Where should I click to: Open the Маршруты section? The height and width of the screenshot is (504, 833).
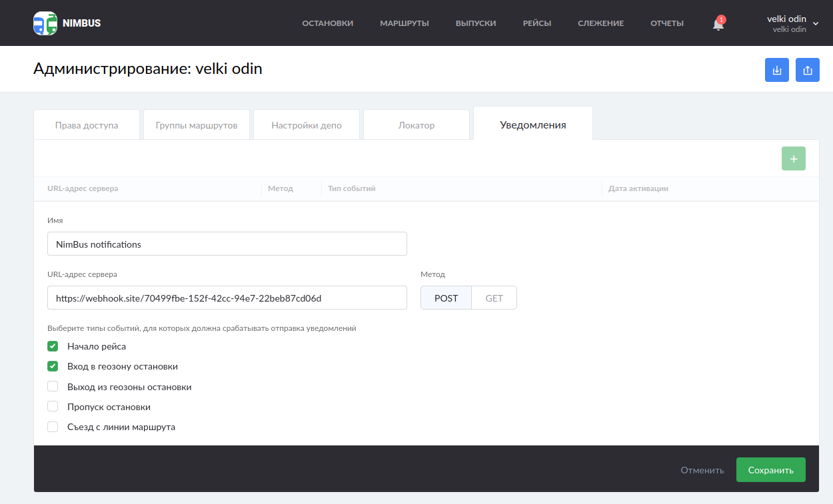tap(404, 23)
